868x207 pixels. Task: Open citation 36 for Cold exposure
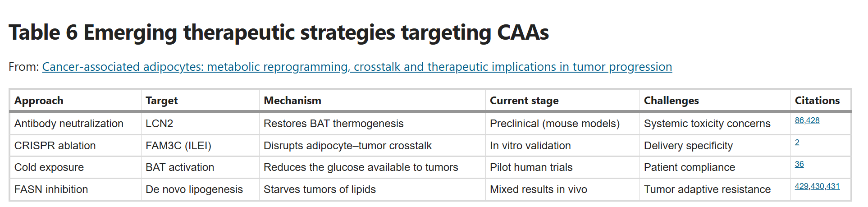pyautogui.click(x=799, y=164)
